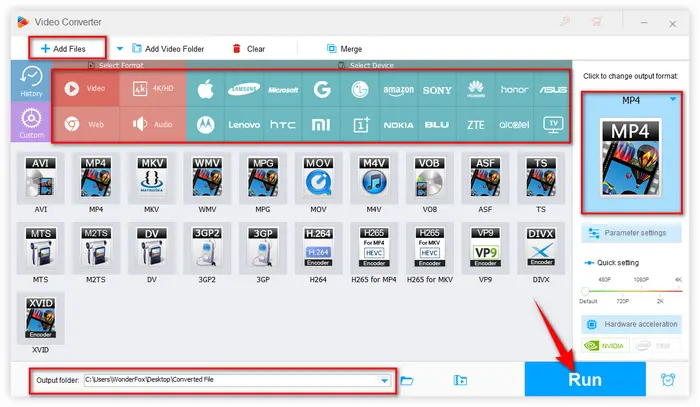Screen dimensions: 700x407
Task: Open the Custom formats tab
Action: click(x=31, y=122)
